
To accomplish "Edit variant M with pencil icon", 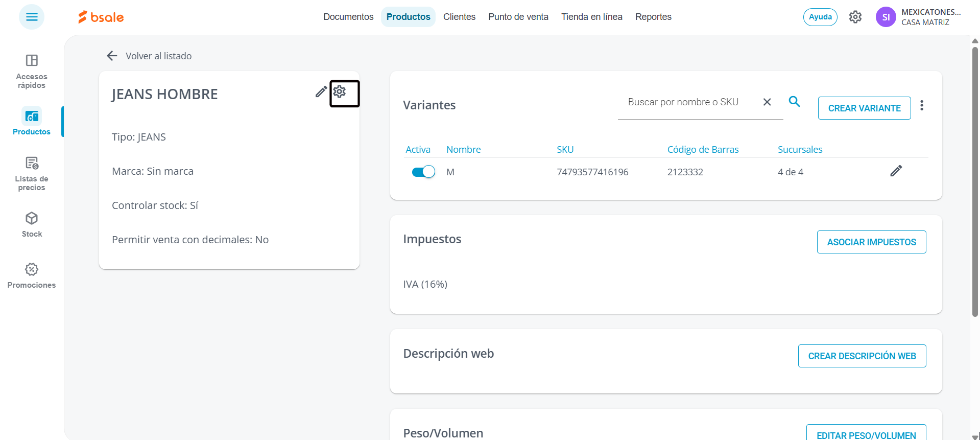I will (896, 171).
